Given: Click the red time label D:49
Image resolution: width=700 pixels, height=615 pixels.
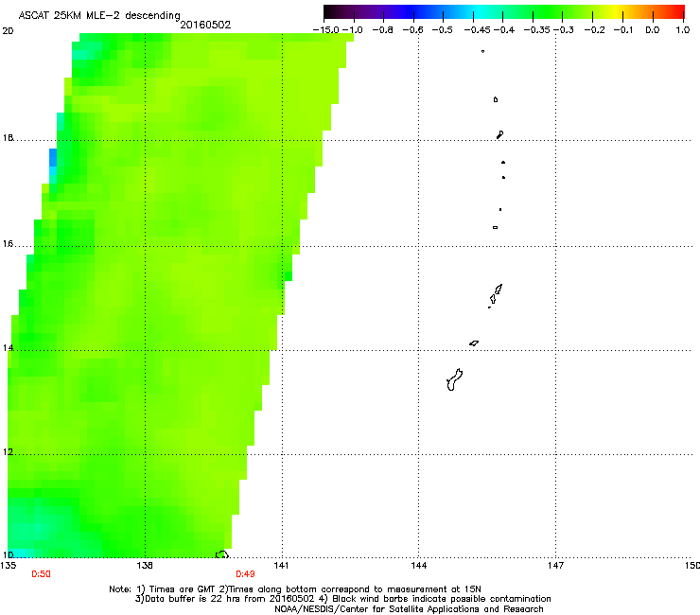Looking at the screenshot, I should tap(245, 574).
